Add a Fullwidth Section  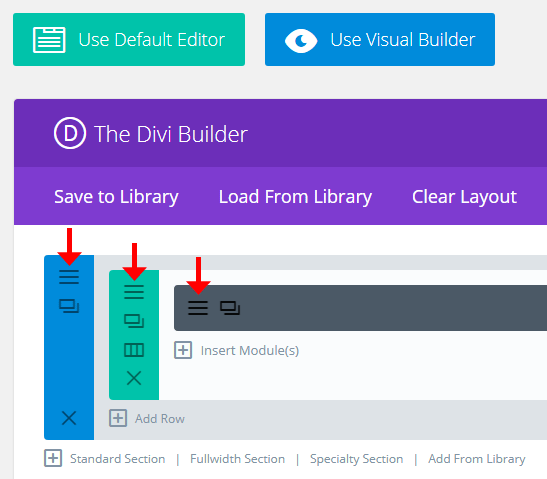click(x=238, y=459)
